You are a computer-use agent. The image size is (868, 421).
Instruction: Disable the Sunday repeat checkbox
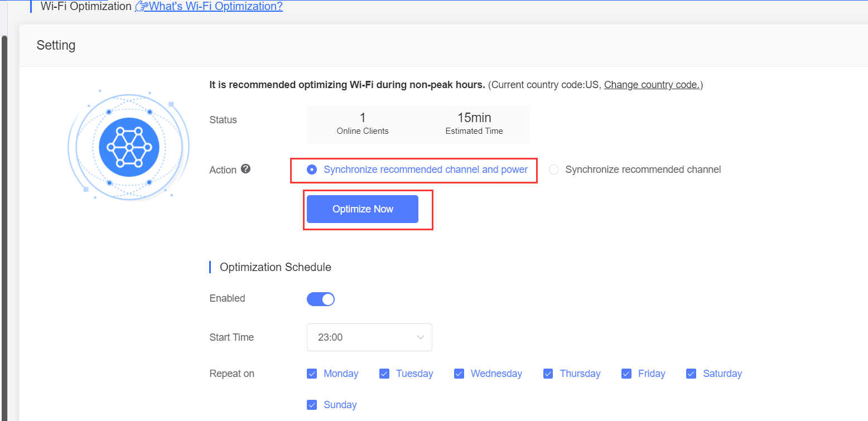312,405
